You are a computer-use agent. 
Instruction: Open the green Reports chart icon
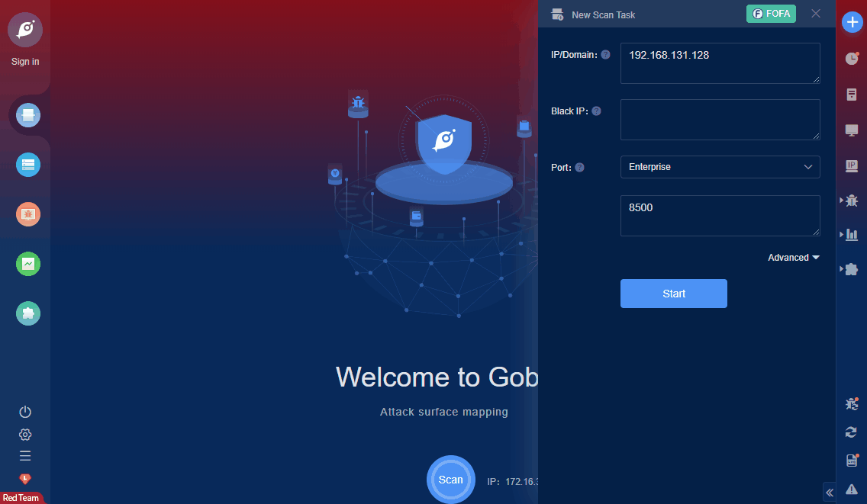click(28, 264)
